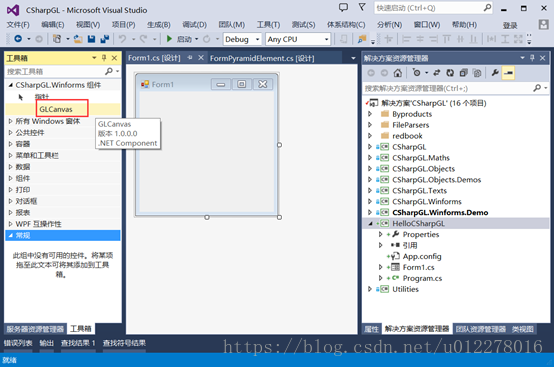
Task: Open the 输出 bottom tab
Action: click(x=46, y=343)
